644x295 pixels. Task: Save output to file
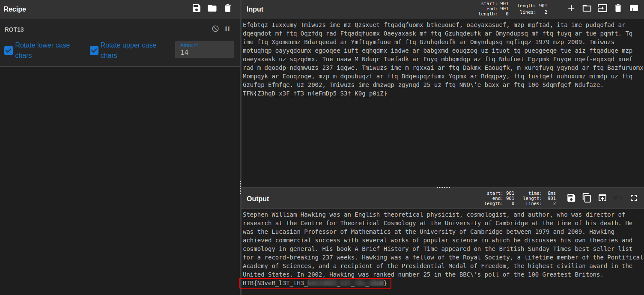click(x=571, y=198)
